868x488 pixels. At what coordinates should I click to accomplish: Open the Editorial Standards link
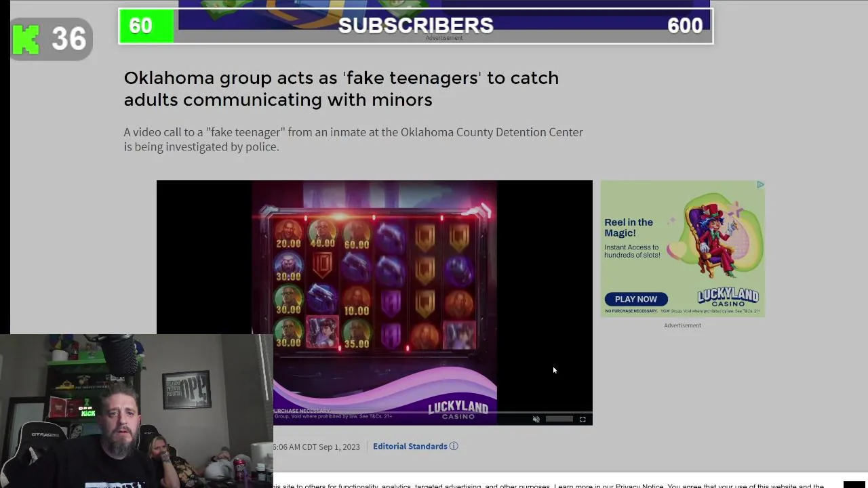(x=410, y=446)
